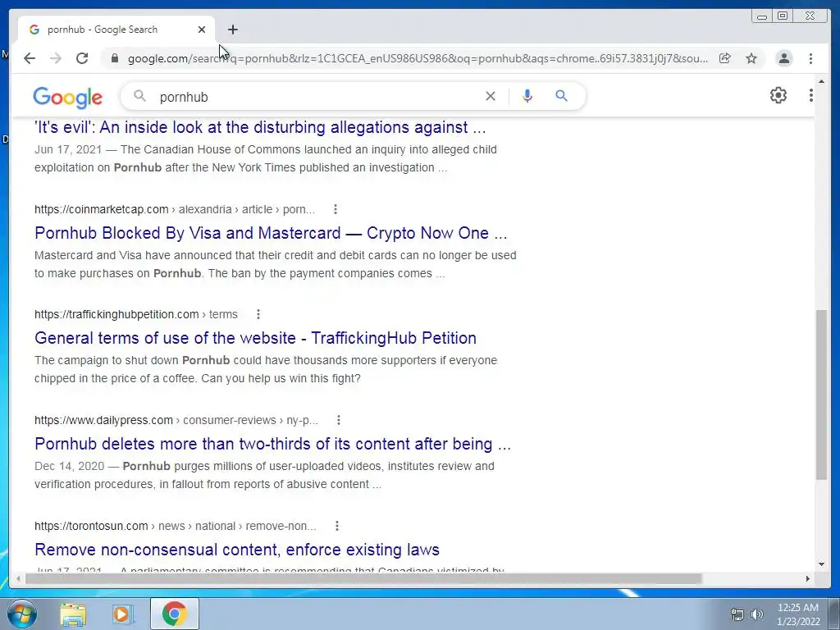
Task: Click the horizontal scrollbar thumb
Action: pyautogui.click(x=363, y=578)
